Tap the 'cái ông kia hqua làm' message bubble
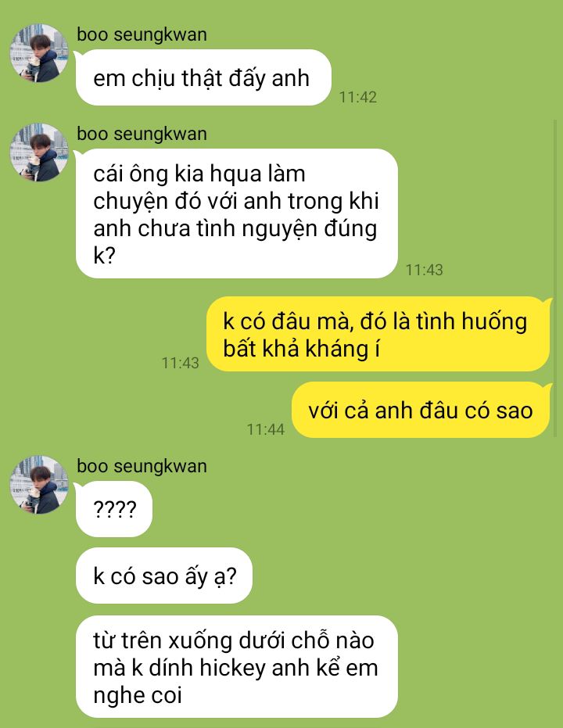Screen dimensions: 563x728 [237, 213]
